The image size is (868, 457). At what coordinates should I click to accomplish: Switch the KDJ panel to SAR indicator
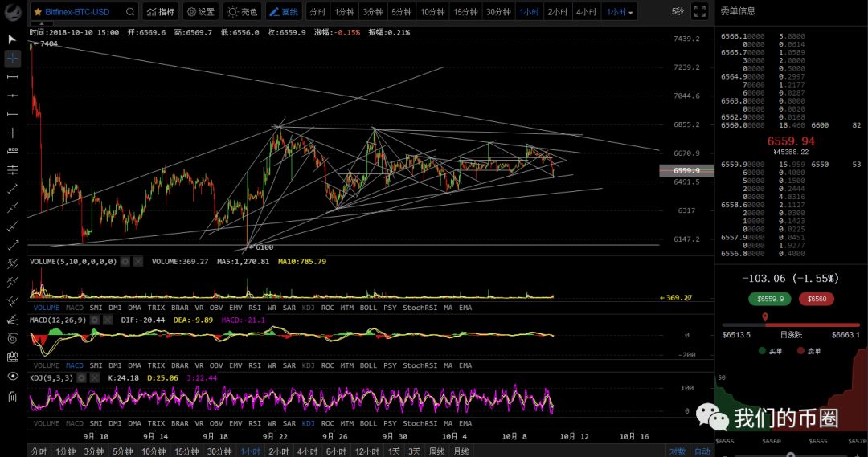tap(289, 423)
